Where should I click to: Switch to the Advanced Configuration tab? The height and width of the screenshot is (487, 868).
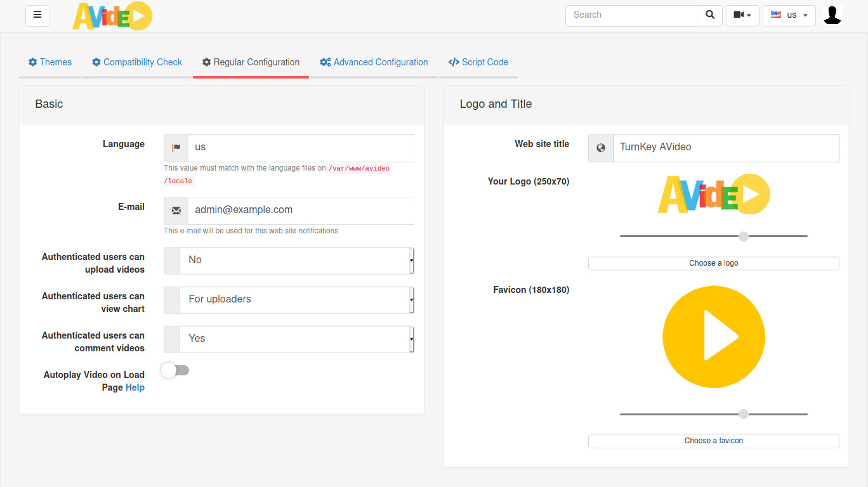[x=374, y=62]
